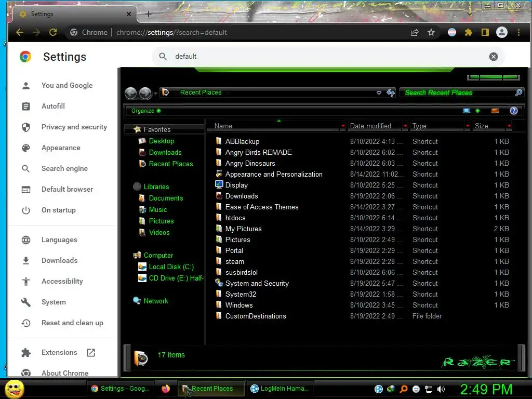Open recent pages dropdown beside forward button
This screenshot has height=399, width=532.
(x=155, y=94)
